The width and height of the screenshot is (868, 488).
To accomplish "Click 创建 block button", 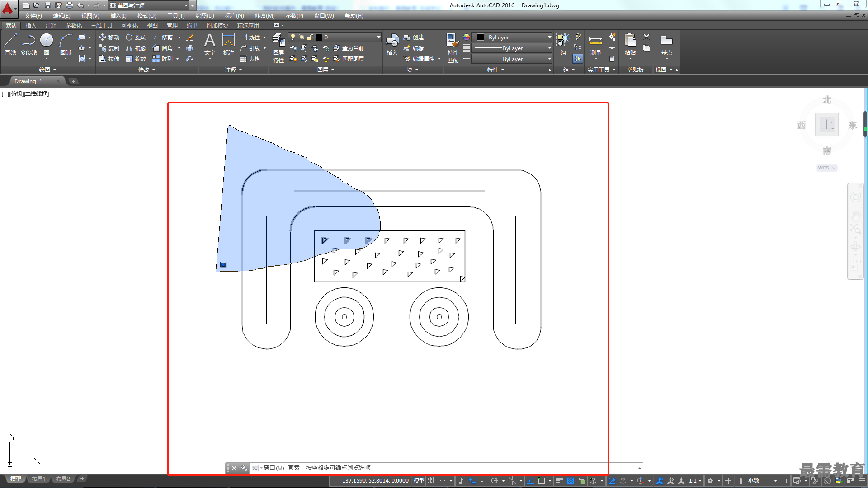I will [414, 37].
